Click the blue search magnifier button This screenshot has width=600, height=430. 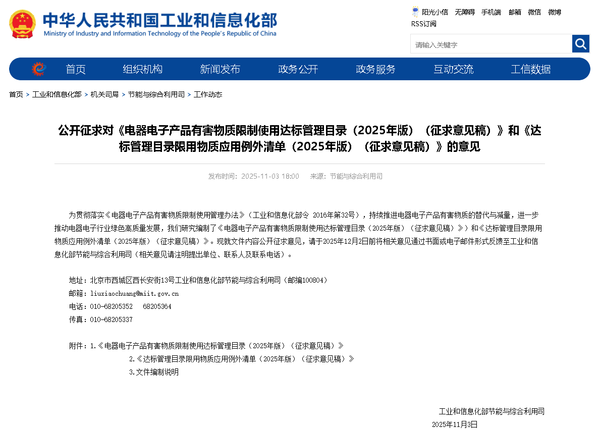point(580,44)
